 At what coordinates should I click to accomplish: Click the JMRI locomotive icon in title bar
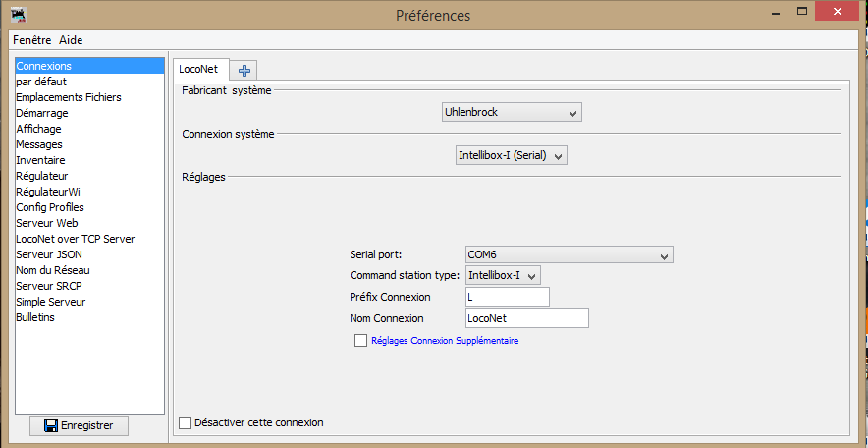pos(19,15)
